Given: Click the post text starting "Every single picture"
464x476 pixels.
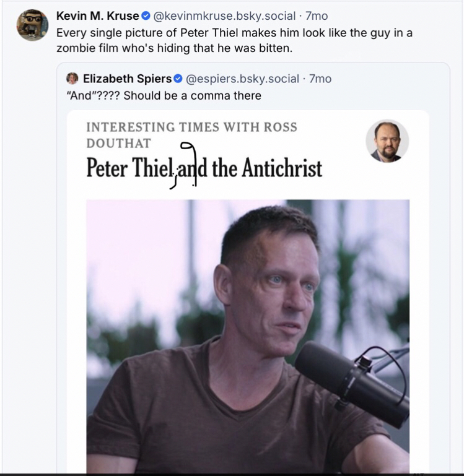Looking at the screenshot, I should coord(234,33).
